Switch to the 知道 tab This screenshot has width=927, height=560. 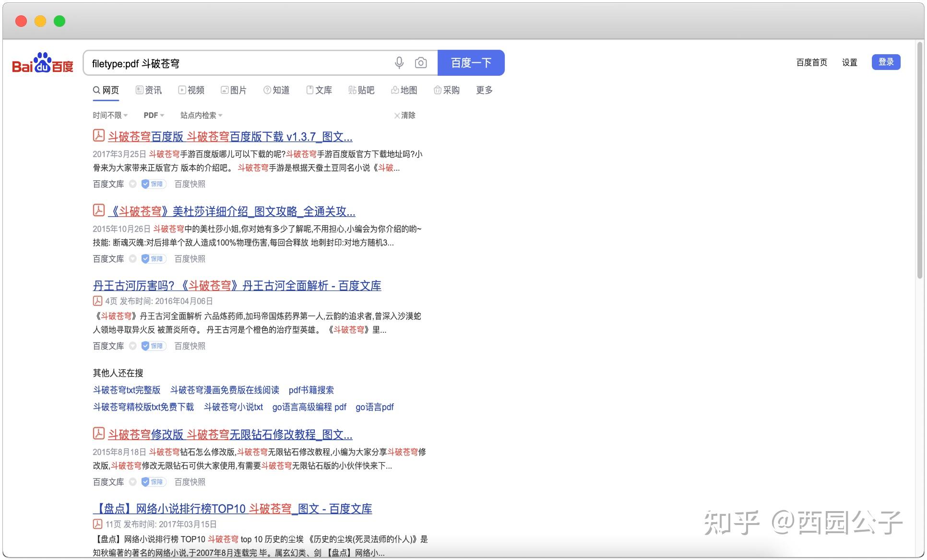[x=276, y=90]
